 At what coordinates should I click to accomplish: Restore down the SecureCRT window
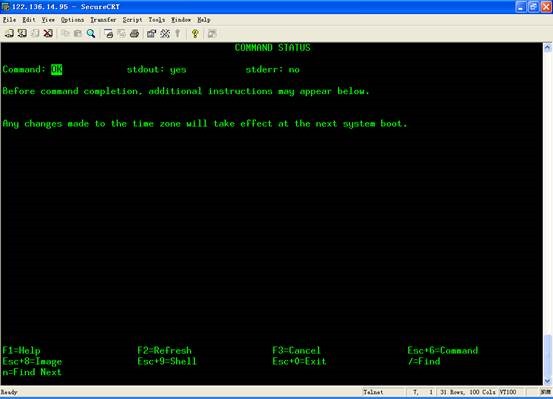tap(533, 7)
